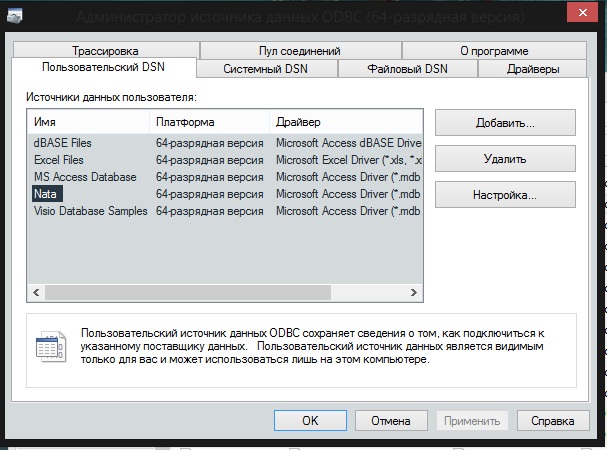This screenshot has height=450, width=607.
Task: Click driver cell in MS Access Database row
Action: pyautogui.click(x=348, y=177)
